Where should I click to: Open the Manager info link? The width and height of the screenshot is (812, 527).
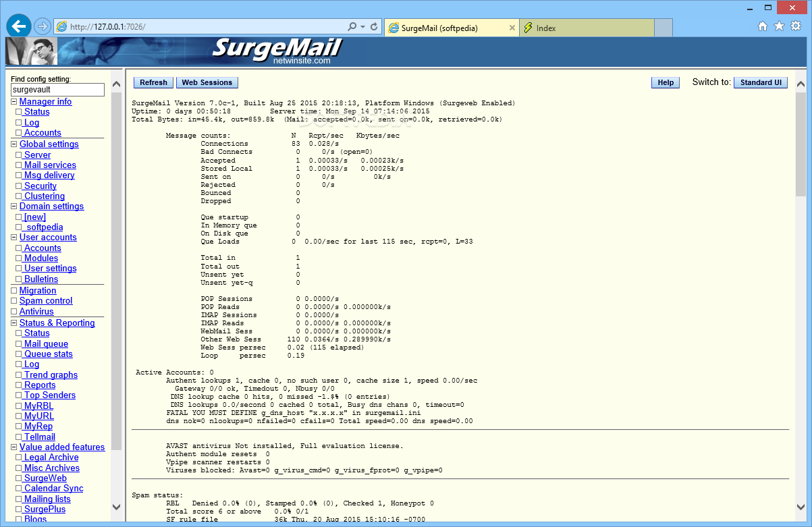(45, 102)
